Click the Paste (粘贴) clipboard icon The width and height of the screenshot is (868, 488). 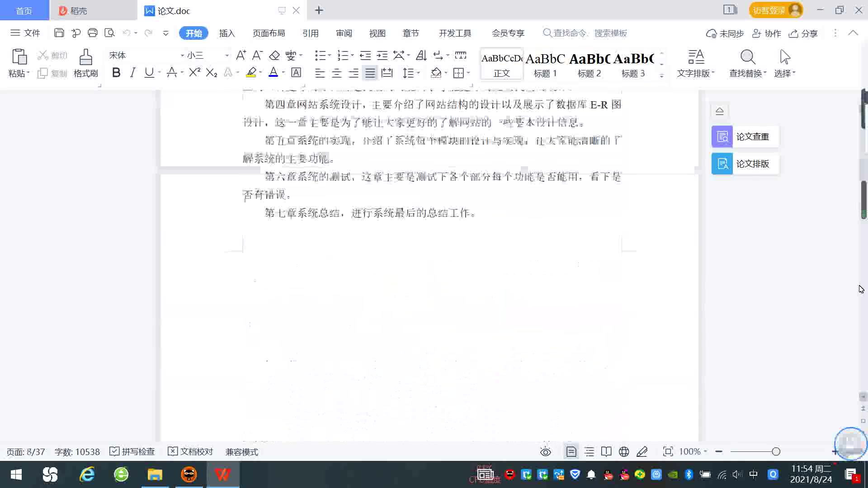[19, 57]
